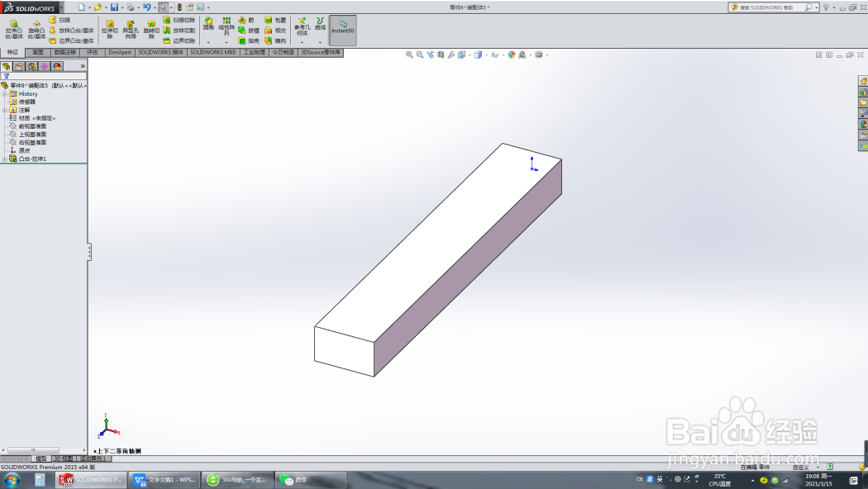Screen dimensions: 868x489
Task: Switch to the 评估 (Evaluate) tab
Action: [93, 53]
